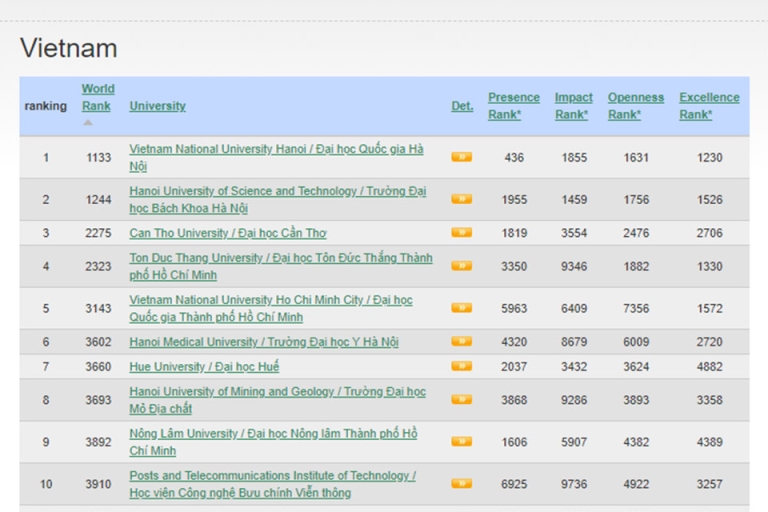Open details icon for Hue University
This screenshot has height=512, width=768.
click(x=461, y=366)
